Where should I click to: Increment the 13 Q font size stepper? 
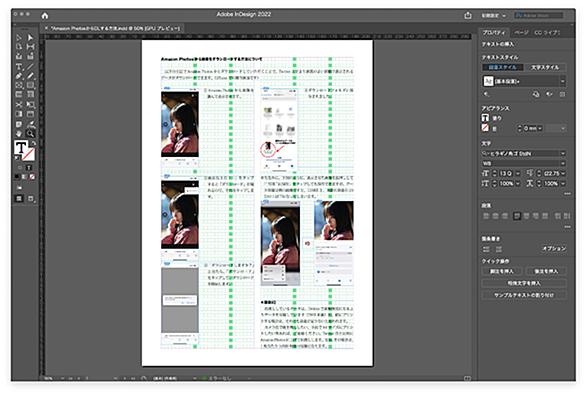[x=495, y=172]
